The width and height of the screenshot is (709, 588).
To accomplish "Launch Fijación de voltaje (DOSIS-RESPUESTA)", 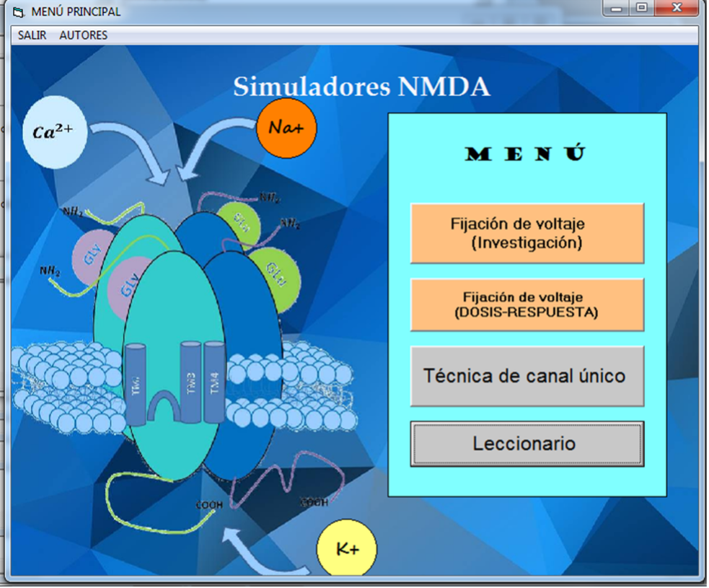I will [x=527, y=304].
